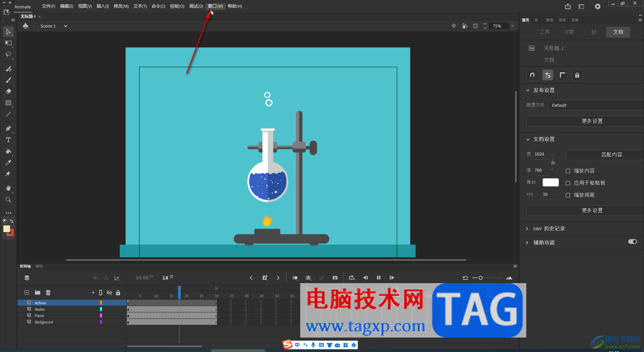The height and width of the screenshot is (352, 644).
Task: Open the Edit Toolbar three-dots menu
Action: point(8,213)
